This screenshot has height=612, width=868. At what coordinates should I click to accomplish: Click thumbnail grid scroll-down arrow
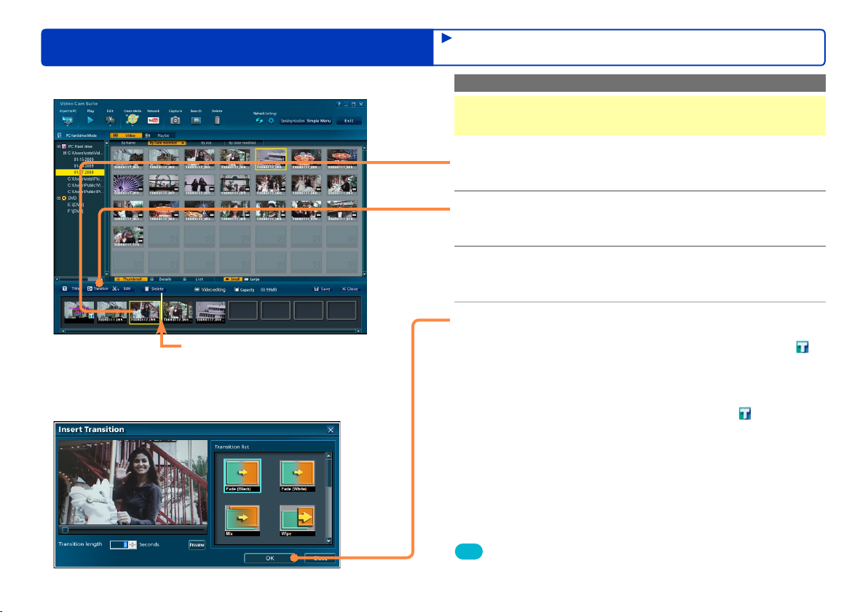point(364,274)
